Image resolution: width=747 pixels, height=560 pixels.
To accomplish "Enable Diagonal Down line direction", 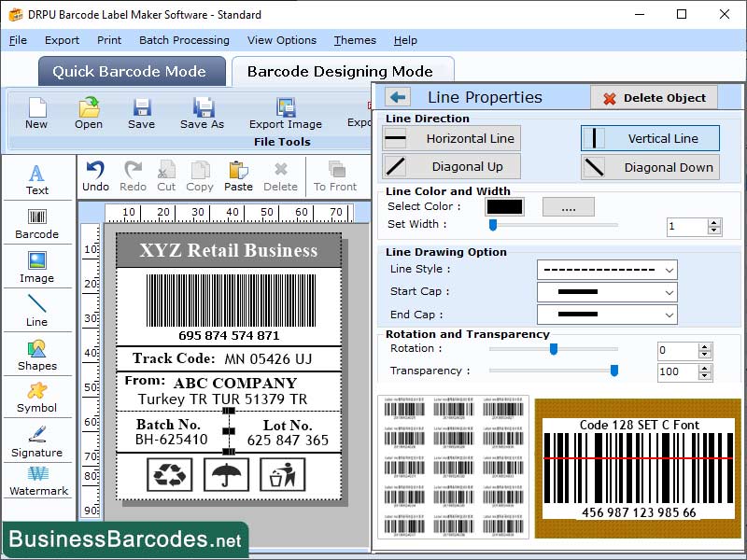I will pyautogui.click(x=650, y=167).
